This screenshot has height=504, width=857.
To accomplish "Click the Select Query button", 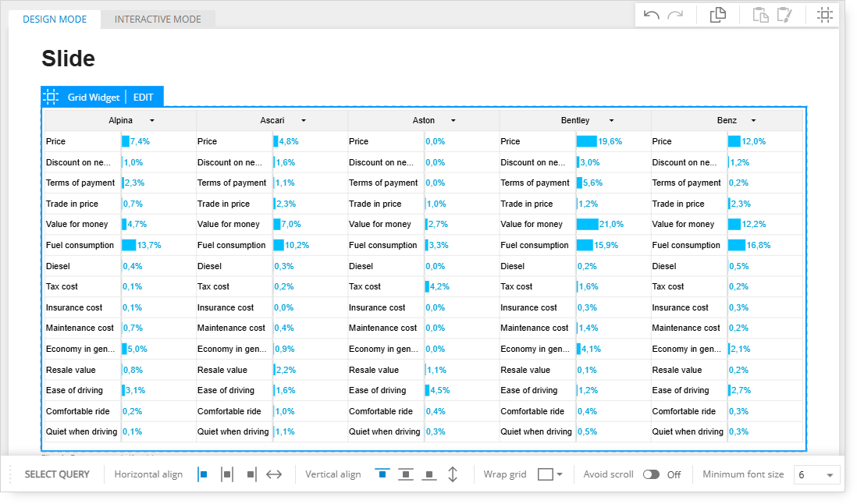I will [57, 474].
